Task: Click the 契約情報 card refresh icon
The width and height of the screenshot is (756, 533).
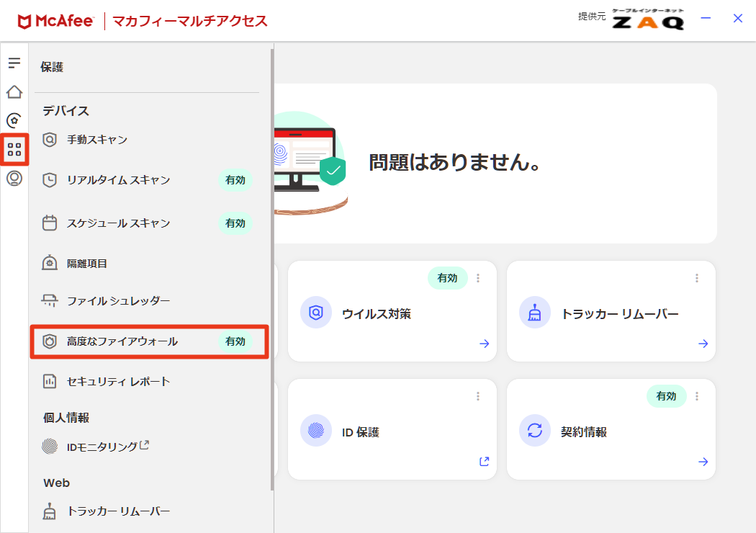Action: pyautogui.click(x=535, y=430)
